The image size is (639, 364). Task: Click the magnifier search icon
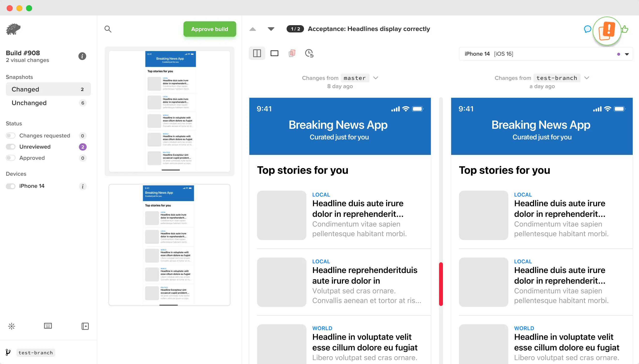108,29
